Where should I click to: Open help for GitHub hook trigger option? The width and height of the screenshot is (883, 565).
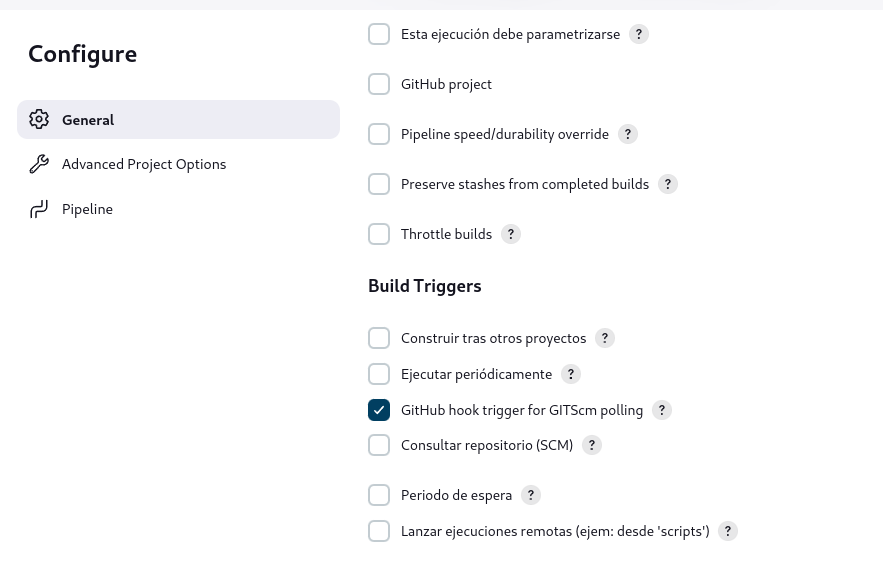pyautogui.click(x=662, y=410)
